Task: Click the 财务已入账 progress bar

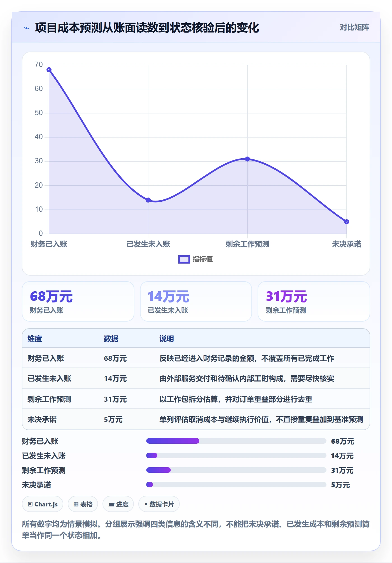Action: [x=236, y=441]
